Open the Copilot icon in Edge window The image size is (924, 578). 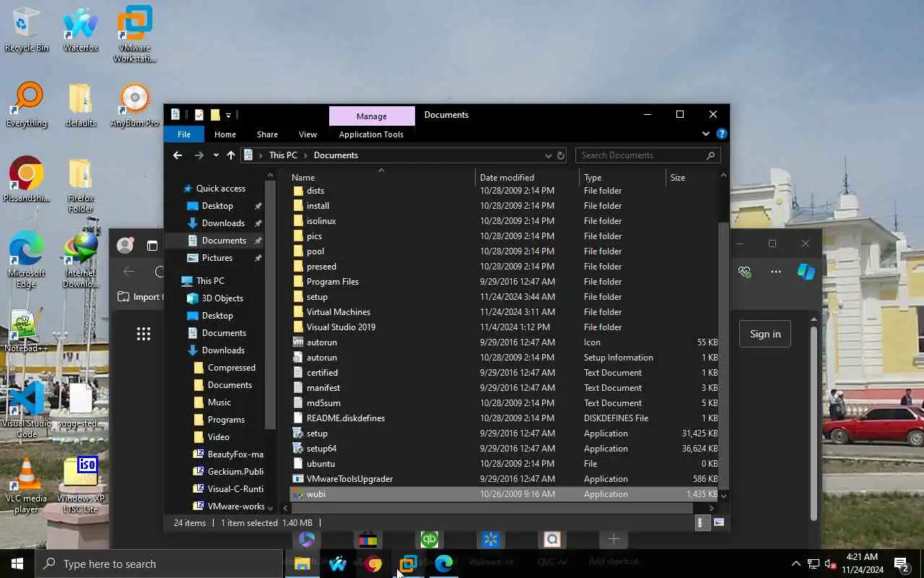pyautogui.click(x=806, y=272)
